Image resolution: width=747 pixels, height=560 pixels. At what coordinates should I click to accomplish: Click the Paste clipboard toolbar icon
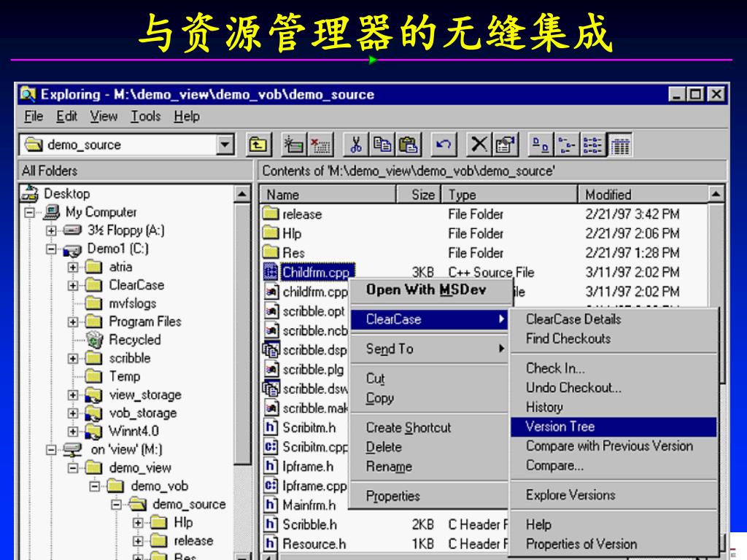[x=409, y=144]
